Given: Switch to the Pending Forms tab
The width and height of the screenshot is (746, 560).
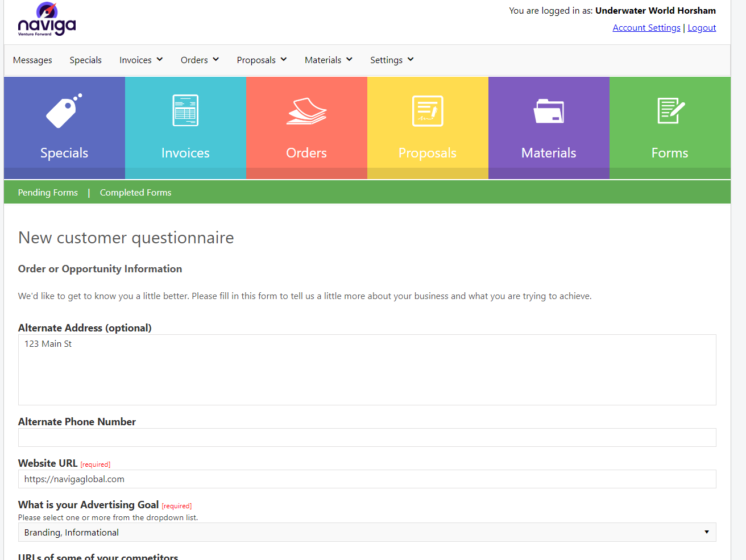Looking at the screenshot, I should pos(48,192).
